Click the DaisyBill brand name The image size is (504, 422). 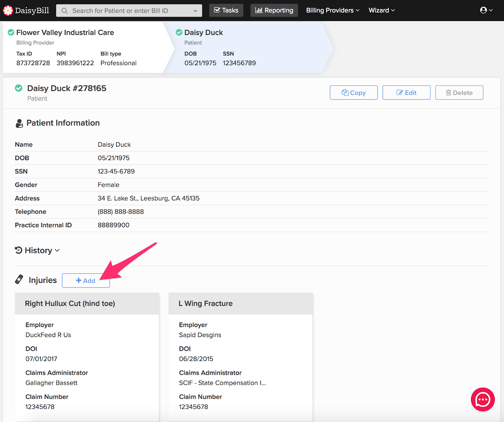point(32,10)
